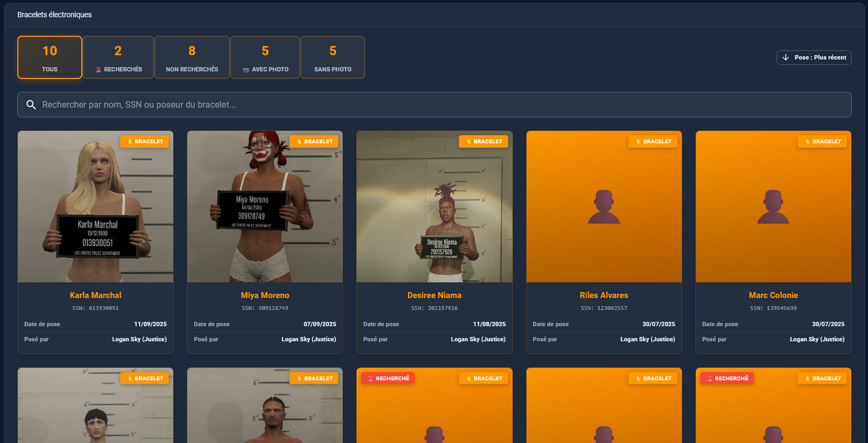The image size is (868, 443).
Task: Click the Marc Colonie name heading
Action: click(x=773, y=295)
